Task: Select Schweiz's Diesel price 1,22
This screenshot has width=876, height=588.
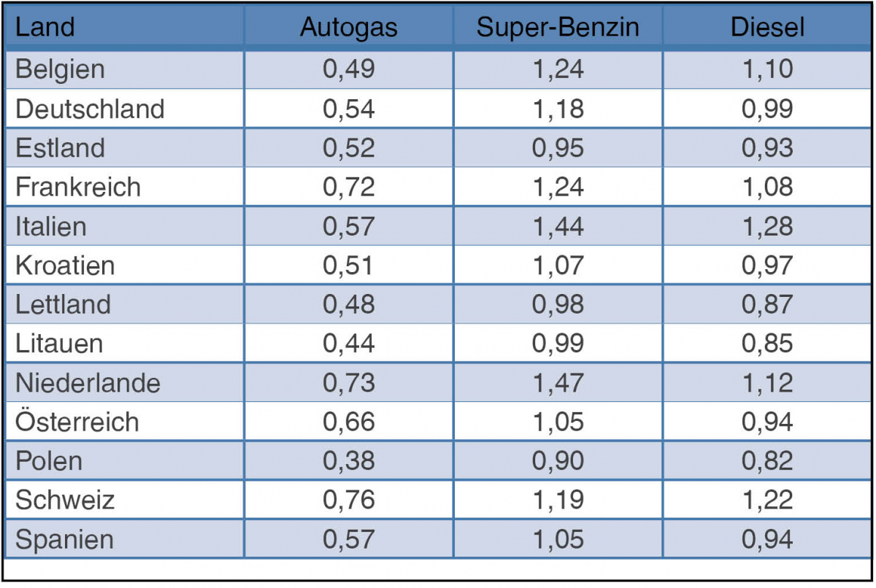Action: tap(767, 500)
